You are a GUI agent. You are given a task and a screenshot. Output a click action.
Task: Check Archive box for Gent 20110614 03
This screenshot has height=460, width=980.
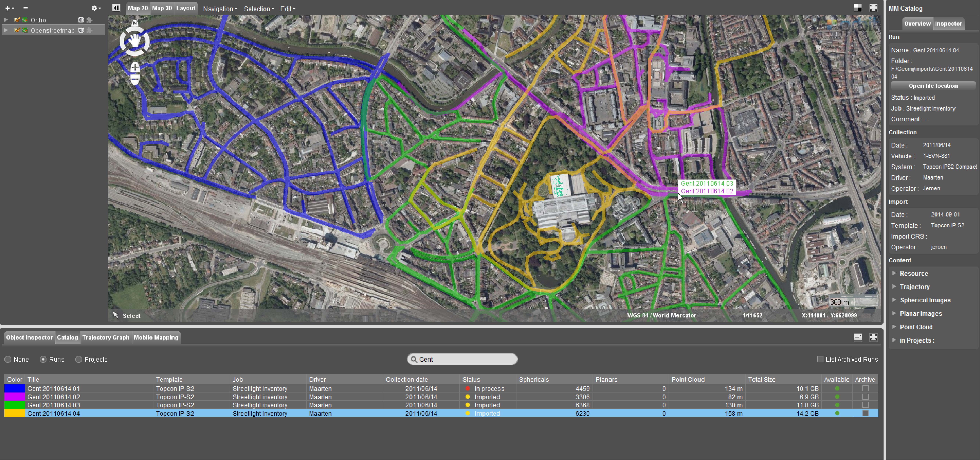point(866,405)
